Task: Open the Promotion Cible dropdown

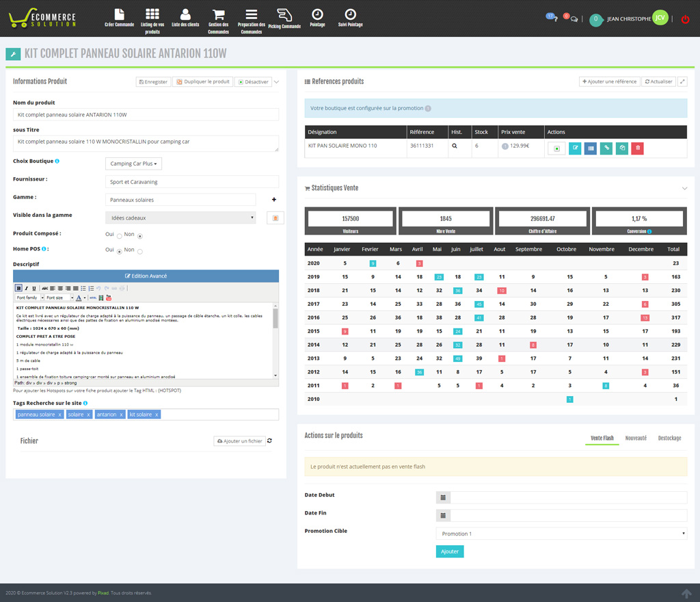Action: [x=561, y=534]
